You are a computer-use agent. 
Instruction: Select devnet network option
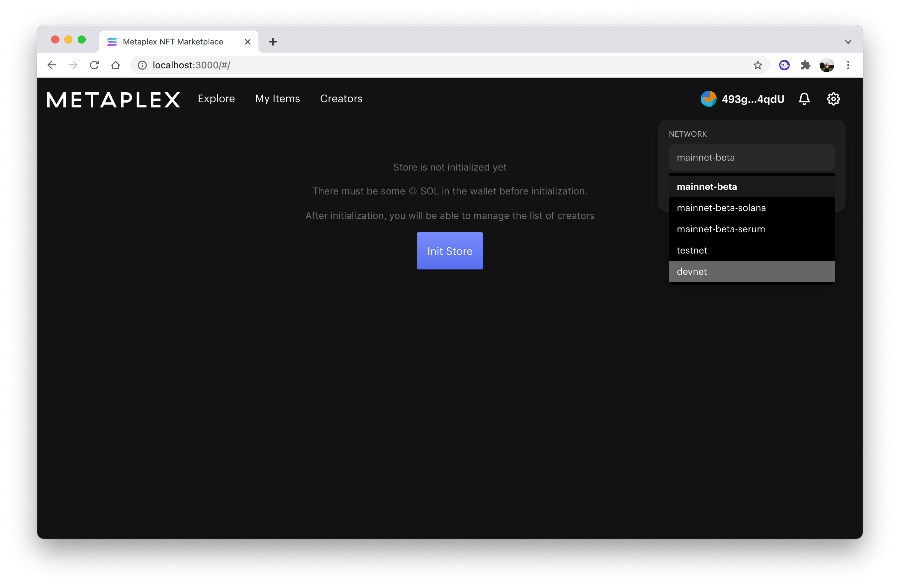[752, 271]
